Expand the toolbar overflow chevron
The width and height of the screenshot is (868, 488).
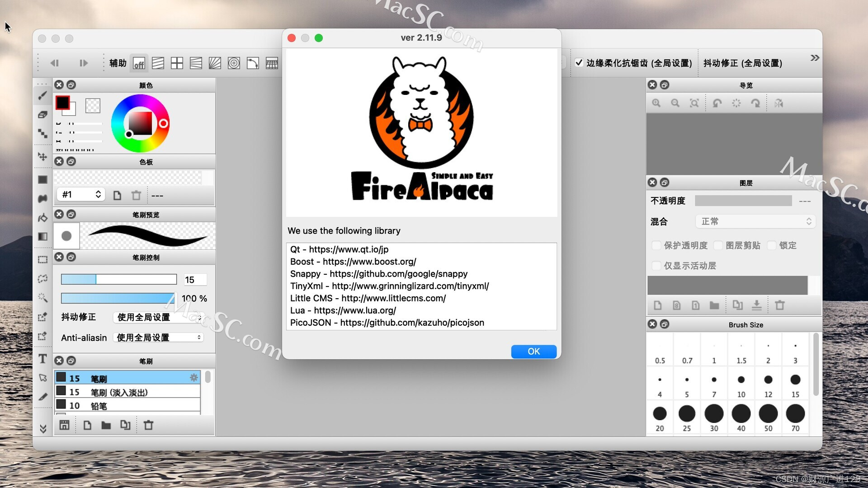pos(814,58)
